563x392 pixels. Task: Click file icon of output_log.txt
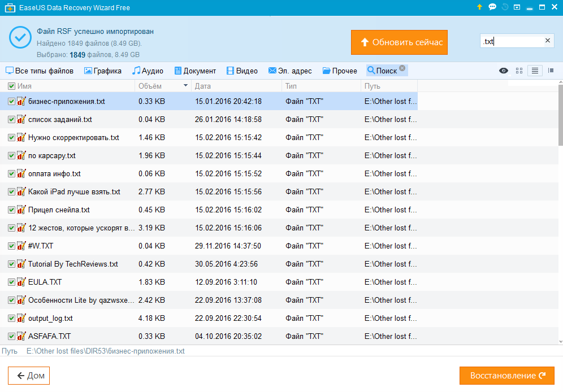[21, 318]
